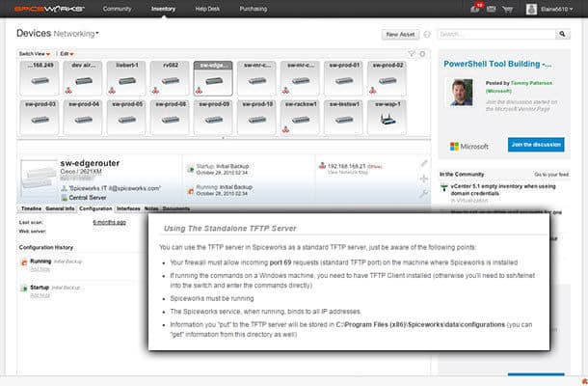Click the Go to your feed link
The width and height of the screenshot is (588, 386).
551,175
